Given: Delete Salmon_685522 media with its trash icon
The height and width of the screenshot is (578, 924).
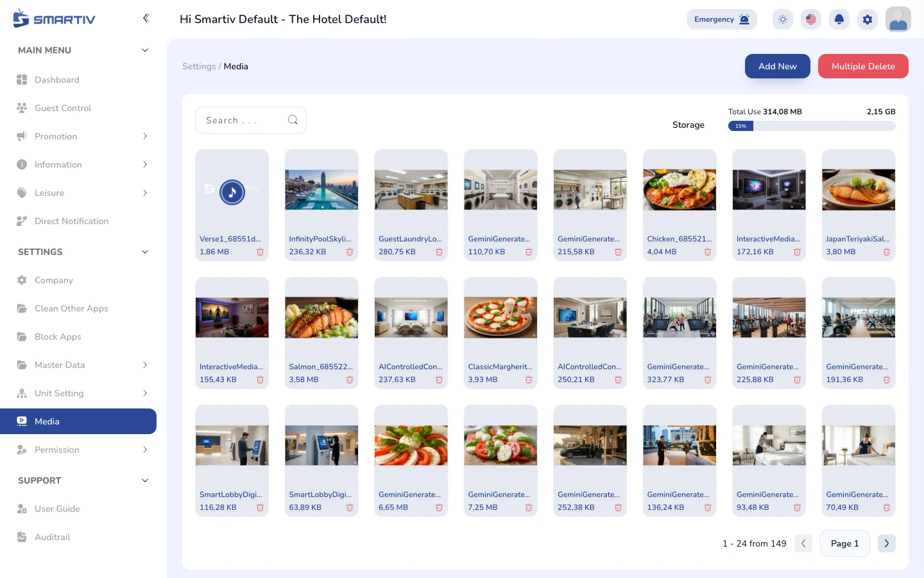Looking at the screenshot, I should click(350, 380).
